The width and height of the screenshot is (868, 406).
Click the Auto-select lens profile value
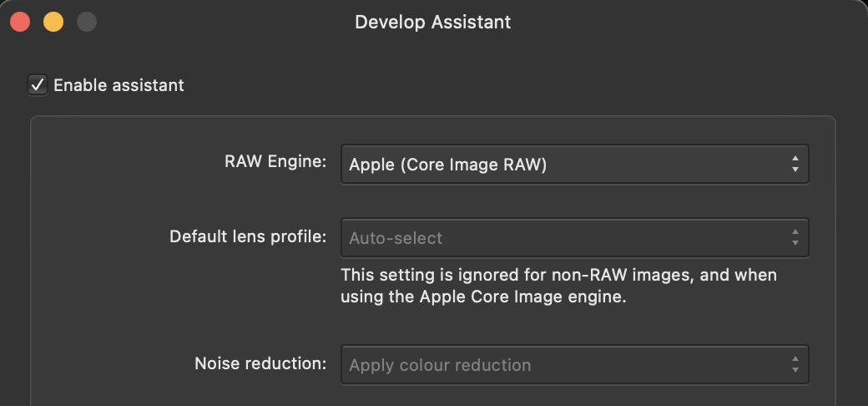point(396,238)
